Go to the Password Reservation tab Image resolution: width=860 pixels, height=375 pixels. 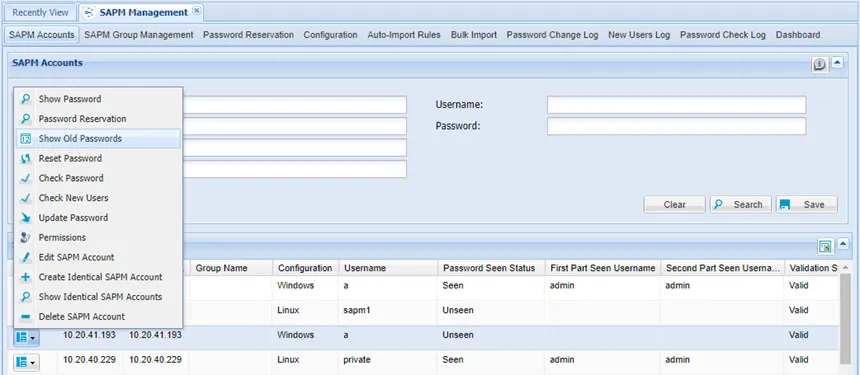pyautogui.click(x=248, y=35)
